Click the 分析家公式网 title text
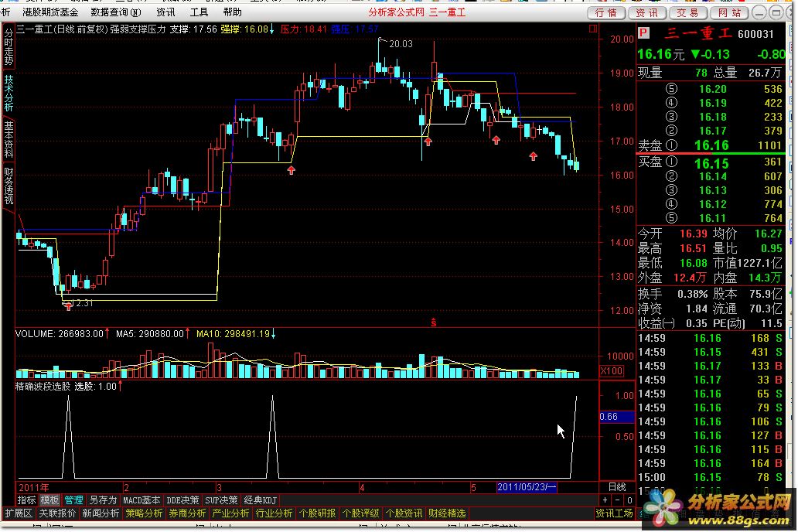The height and width of the screenshot is (532, 798). click(396, 12)
